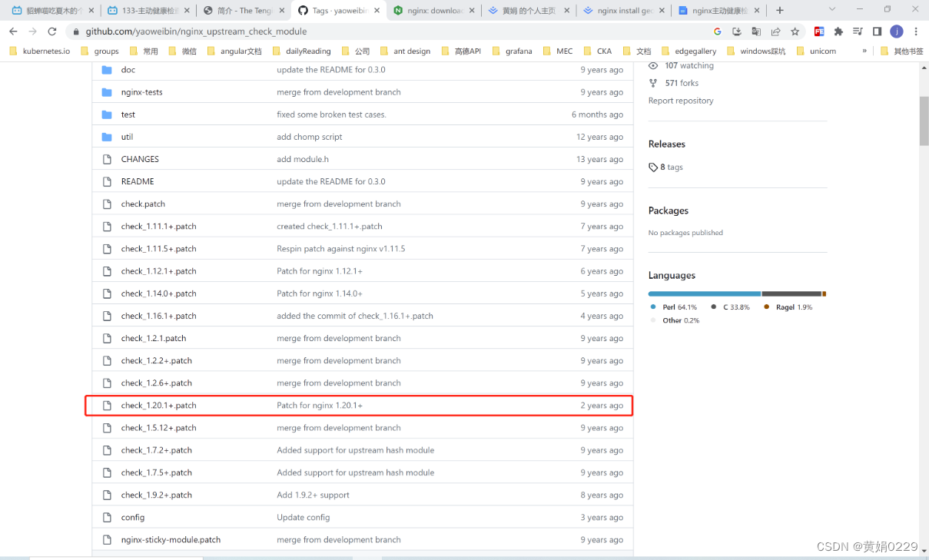929x560 pixels.
Task: Open the 'angular文档' bookmark folder
Action: coord(234,51)
